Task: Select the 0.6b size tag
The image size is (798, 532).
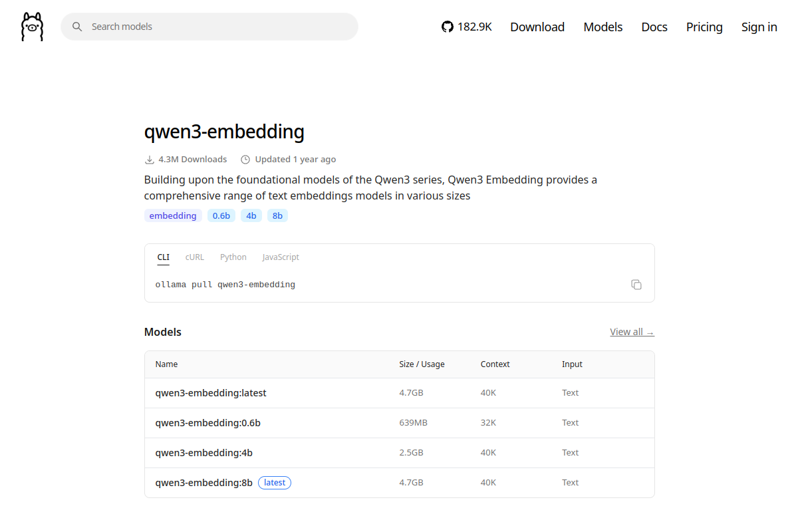Action: tap(221, 215)
